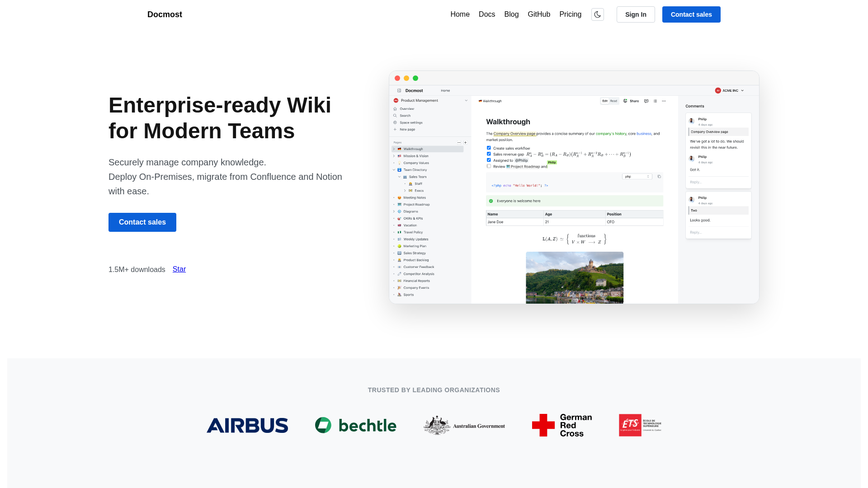This screenshot has height=488, width=868.
Task: Click the Contact sales button
Action: coord(142,222)
